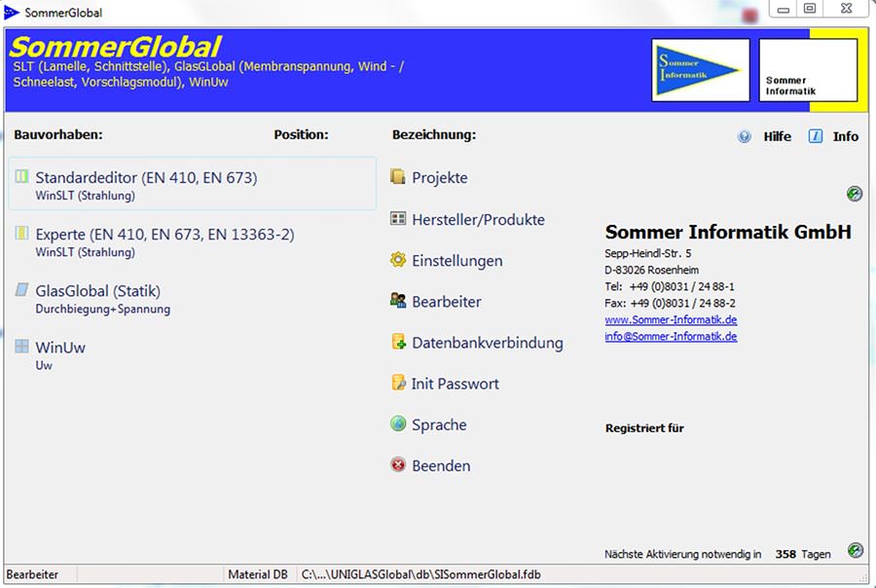
Task: Select Init Passwort
Action: (455, 384)
